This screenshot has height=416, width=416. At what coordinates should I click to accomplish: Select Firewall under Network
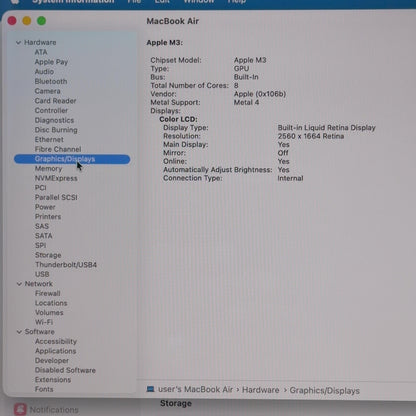[48, 293]
